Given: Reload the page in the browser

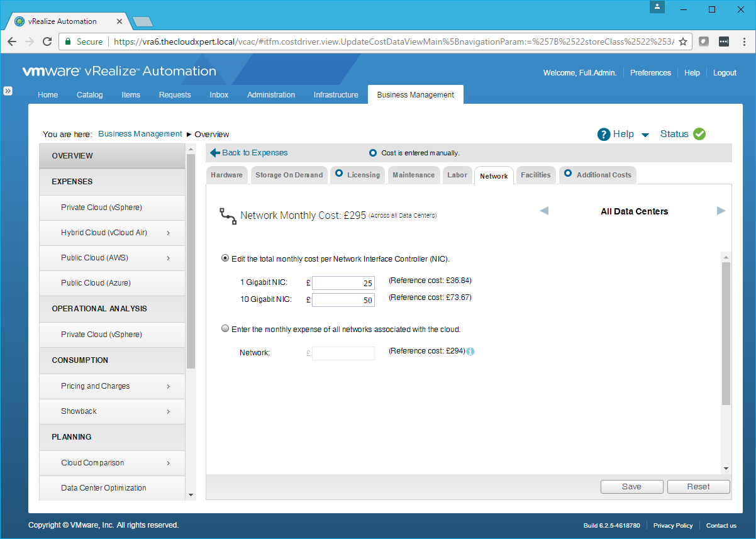Looking at the screenshot, I should [x=47, y=42].
